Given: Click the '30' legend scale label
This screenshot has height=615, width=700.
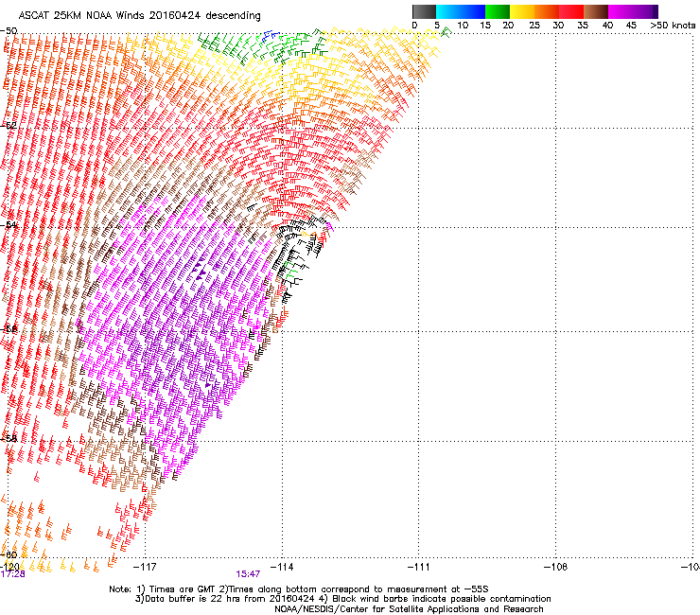Looking at the screenshot, I should coord(558,26).
